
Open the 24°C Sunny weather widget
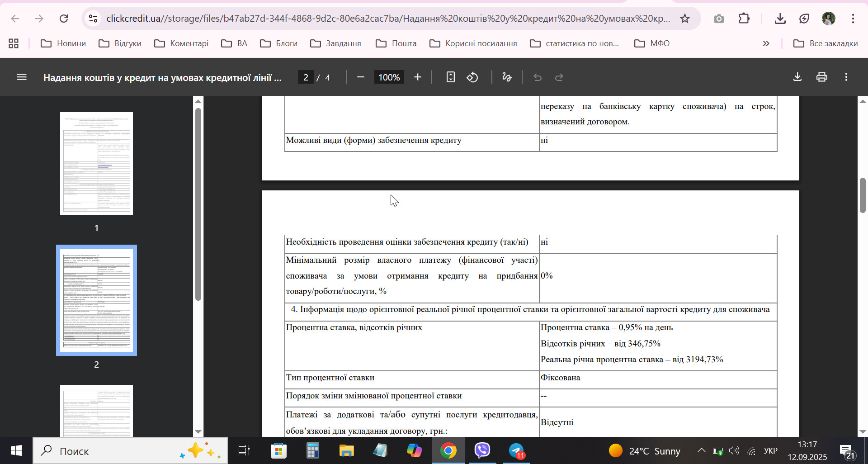645,450
